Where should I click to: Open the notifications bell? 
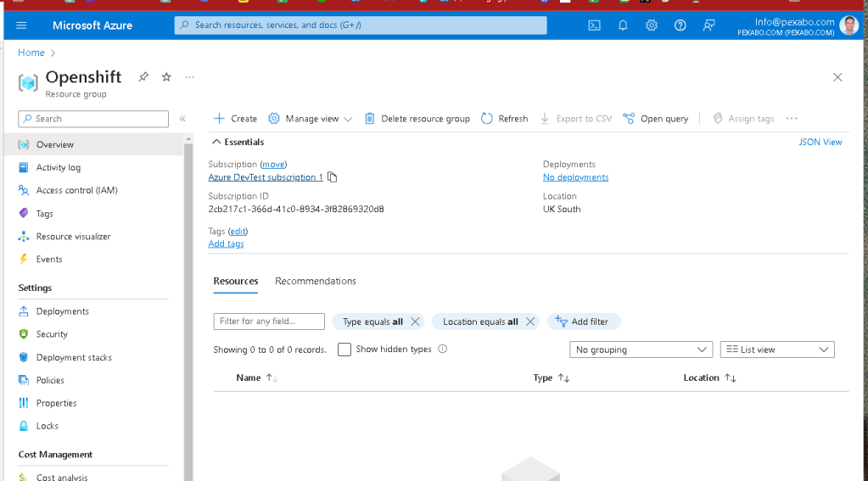[623, 25]
